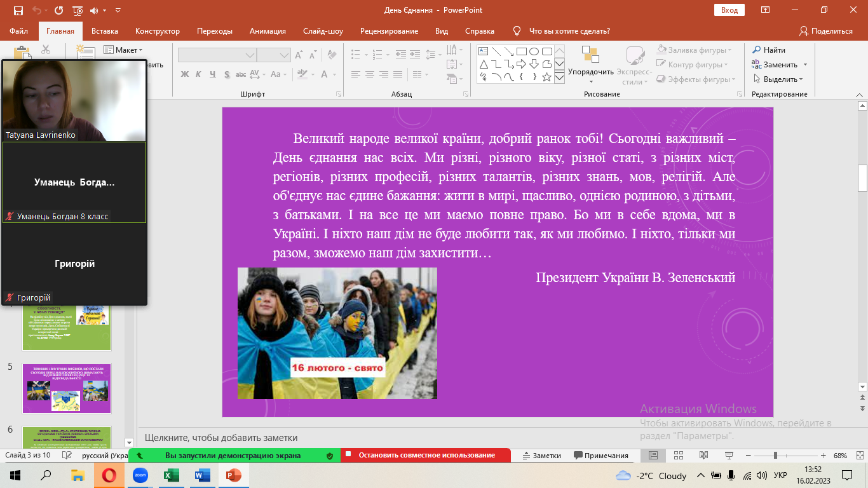Insert a text box shape from the gallery
868x488 pixels.
pos(483,51)
